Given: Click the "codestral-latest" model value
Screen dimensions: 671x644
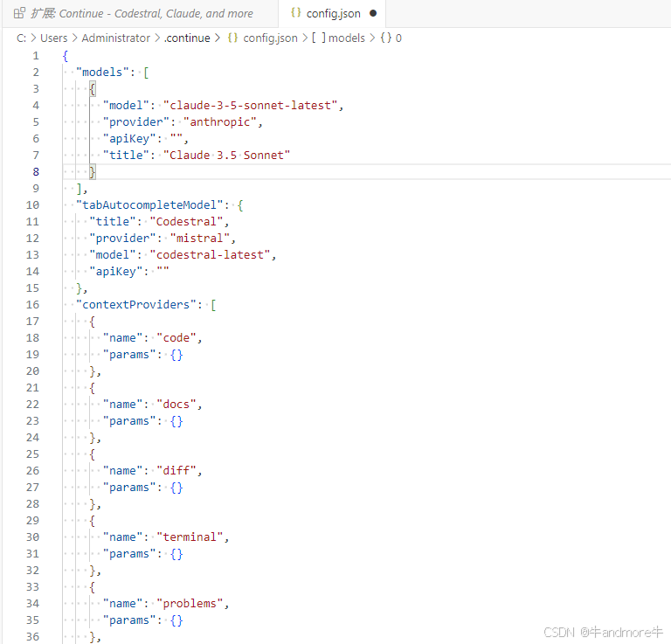Looking at the screenshot, I should click(x=210, y=254).
